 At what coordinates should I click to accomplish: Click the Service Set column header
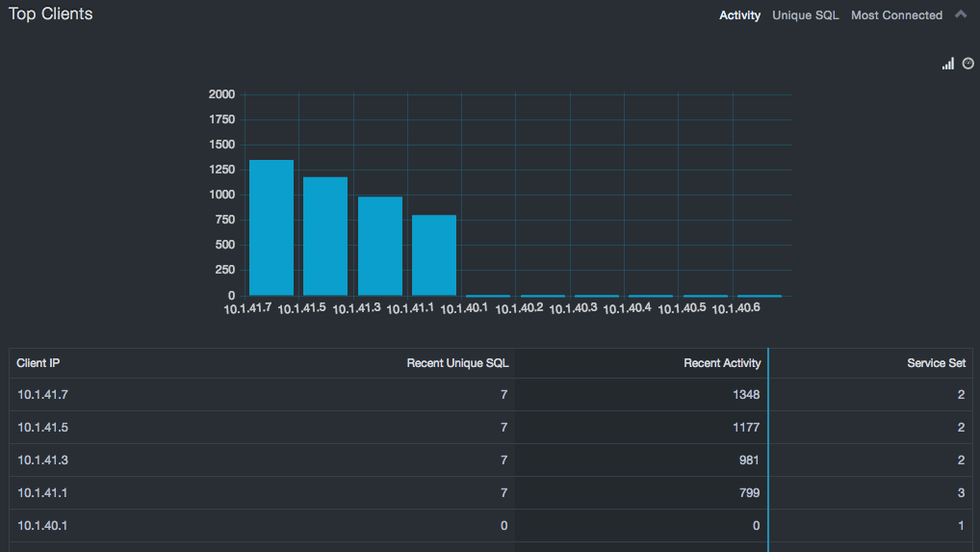coord(936,363)
